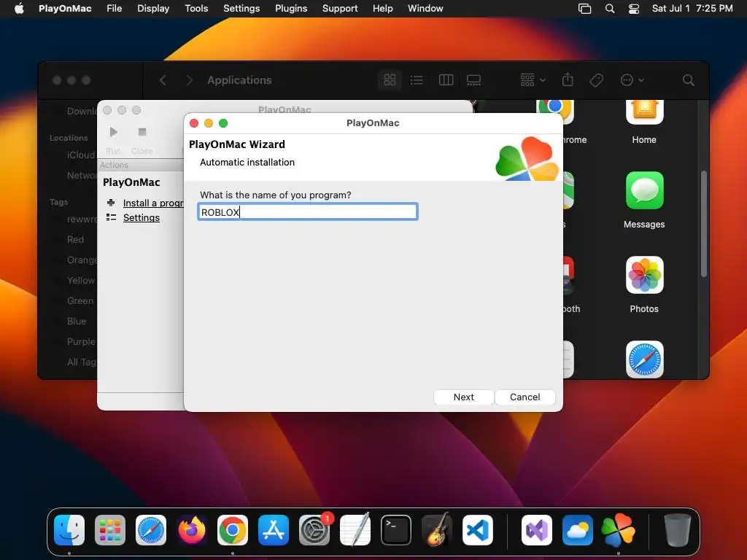Open Visual Studio from the Dock
Viewport: 747px width, 560px height.
pyautogui.click(x=536, y=530)
